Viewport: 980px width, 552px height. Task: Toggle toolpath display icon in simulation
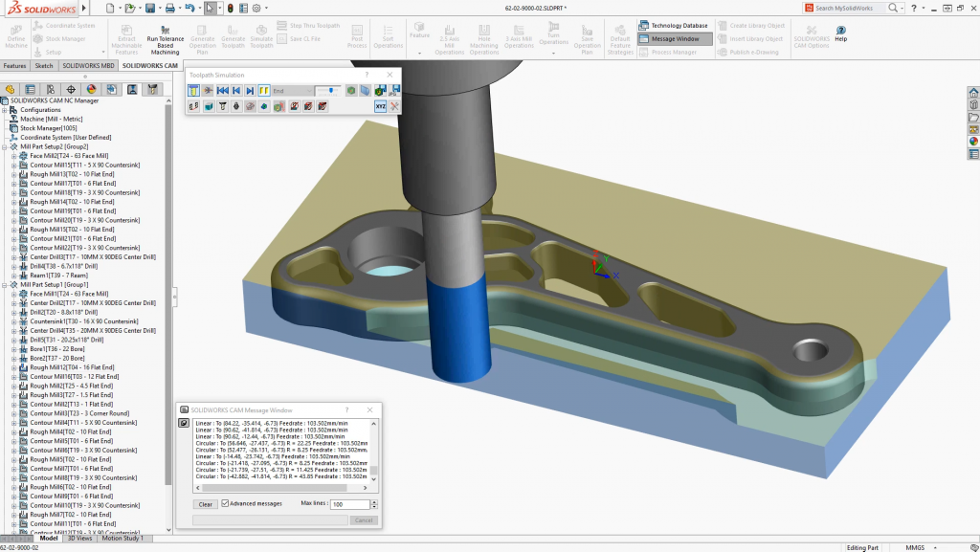tap(193, 107)
